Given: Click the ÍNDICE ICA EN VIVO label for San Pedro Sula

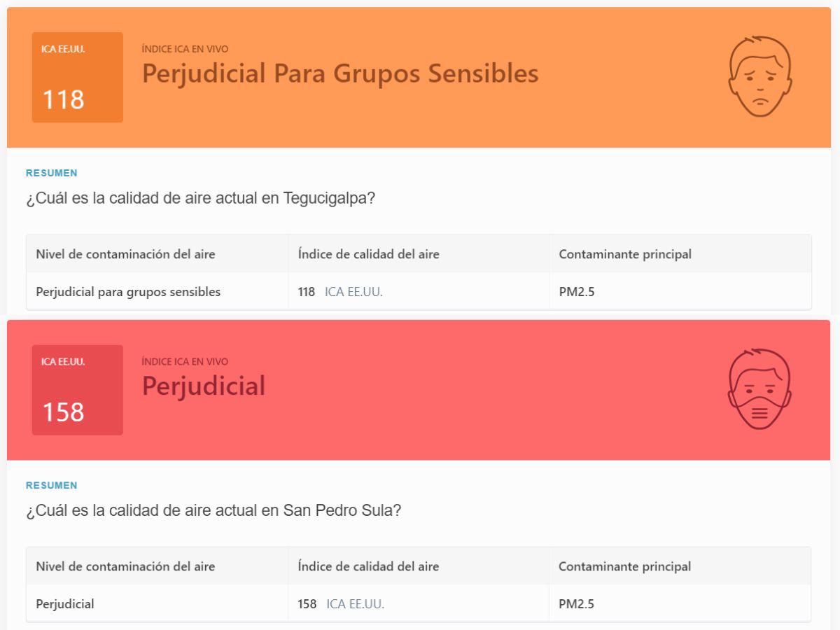Looking at the screenshot, I should click(185, 361).
